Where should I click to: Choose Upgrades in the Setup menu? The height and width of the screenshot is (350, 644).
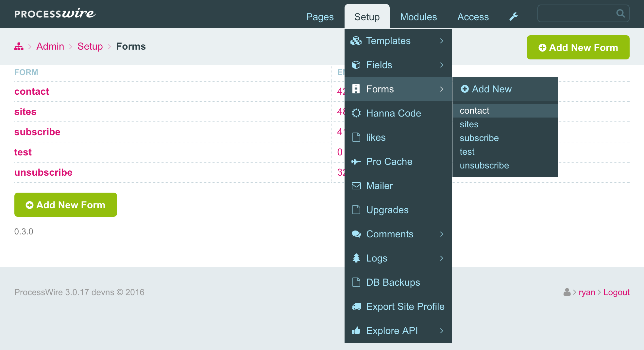(x=398, y=210)
